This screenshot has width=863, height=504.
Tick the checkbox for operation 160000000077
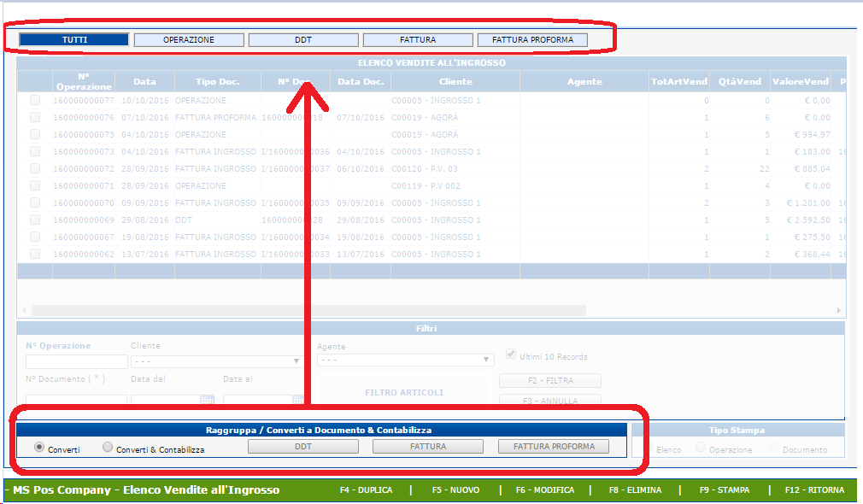click(35, 100)
